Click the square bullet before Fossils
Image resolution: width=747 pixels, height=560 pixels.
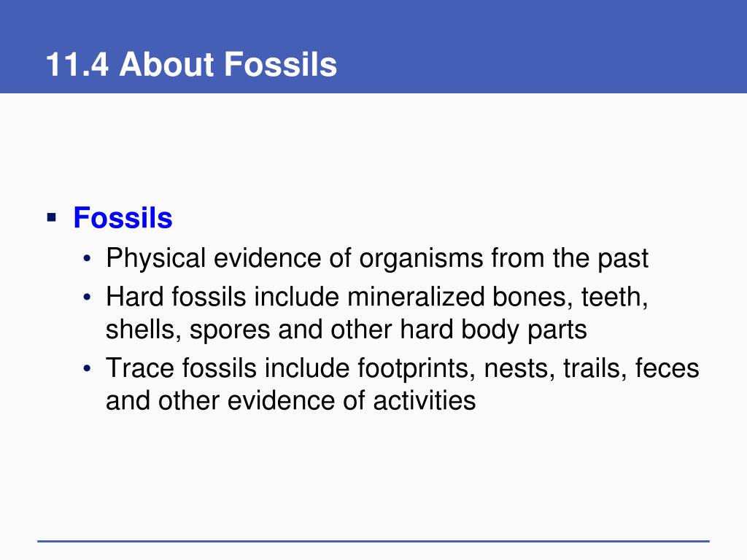[52, 219]
